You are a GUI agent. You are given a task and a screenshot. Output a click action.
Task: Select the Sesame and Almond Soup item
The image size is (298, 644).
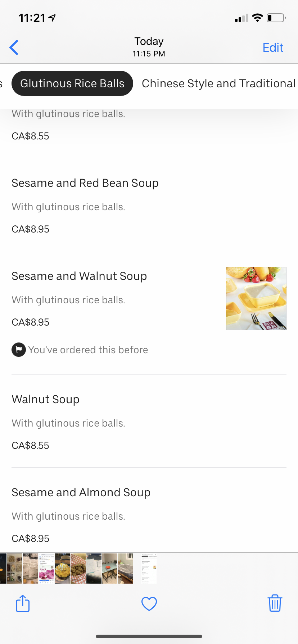[x=81, y=493]
